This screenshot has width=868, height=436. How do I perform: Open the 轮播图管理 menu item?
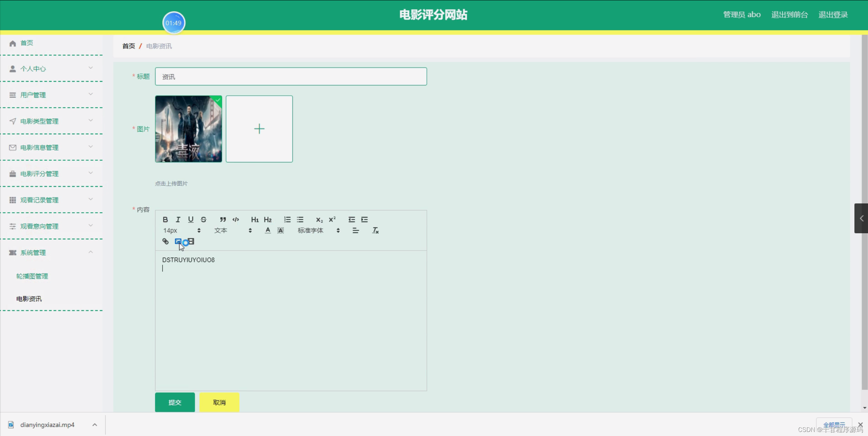click(x=32, y=276)
